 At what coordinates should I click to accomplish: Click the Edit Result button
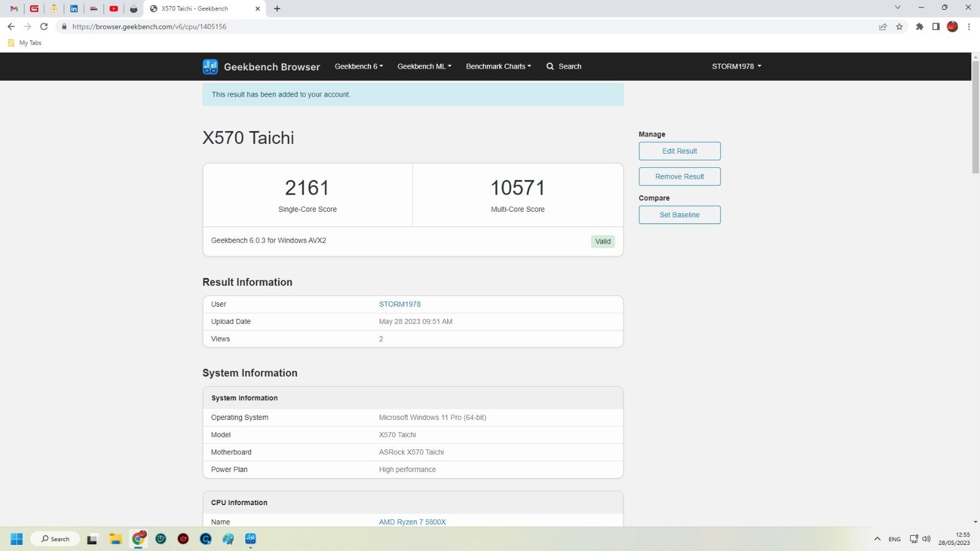click(679, 151)
